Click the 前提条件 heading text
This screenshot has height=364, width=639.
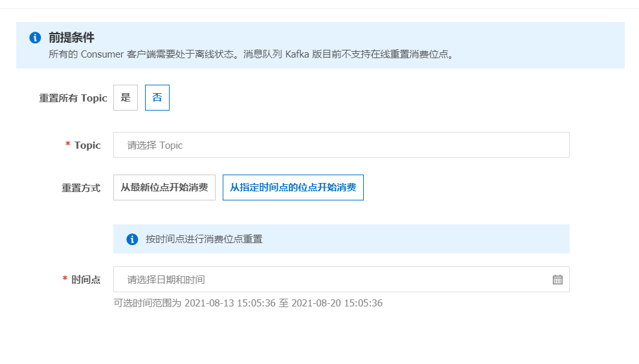pyautogui.click(x=71, y=37)
